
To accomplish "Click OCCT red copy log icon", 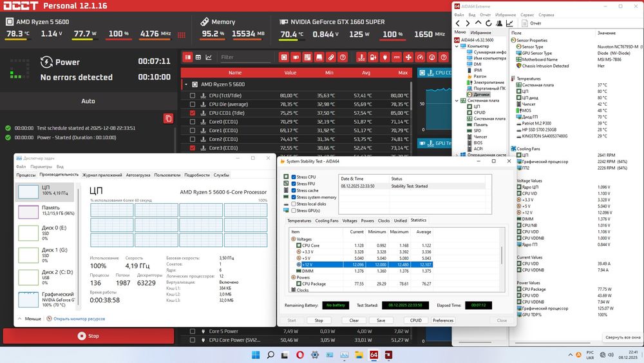I will point(168,119).
